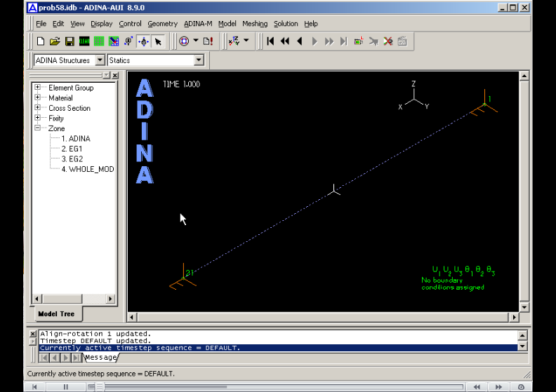Open the Solution menu
Image resolution: width=556 pixels, height=392 pixels.
coord(286,24)
